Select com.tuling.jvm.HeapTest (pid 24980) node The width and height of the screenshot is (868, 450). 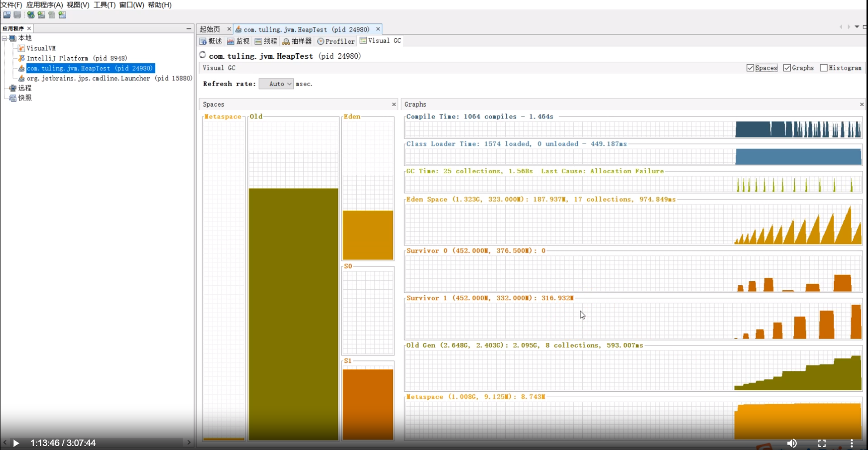(90, 68)
